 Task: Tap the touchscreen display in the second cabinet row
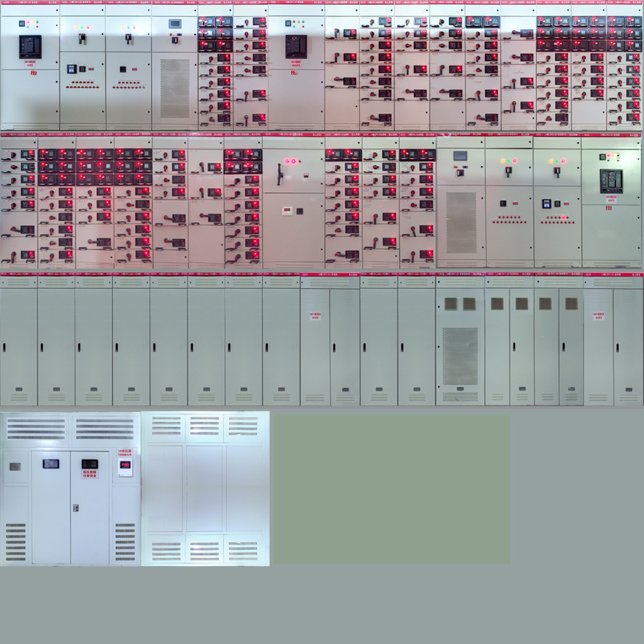(460, 155)
